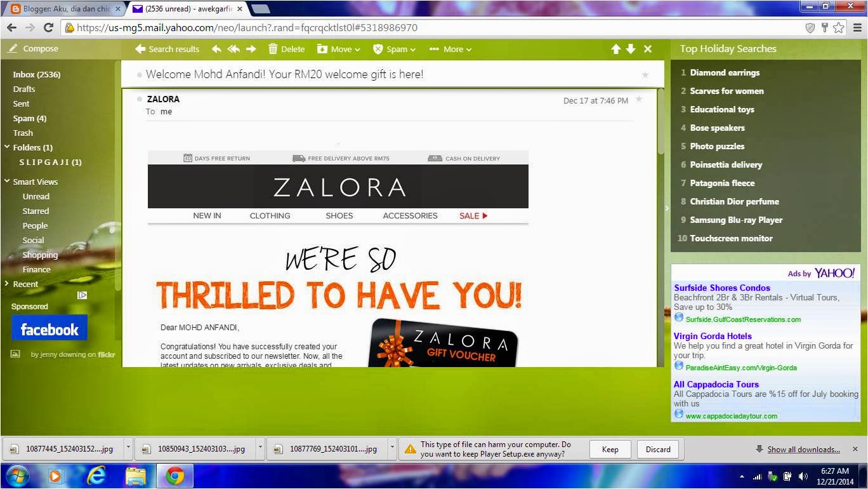Image resolution: width=868 pixels, height=489 pixels.
Task: Select the Social smart view
Action: tap(33, 240)
